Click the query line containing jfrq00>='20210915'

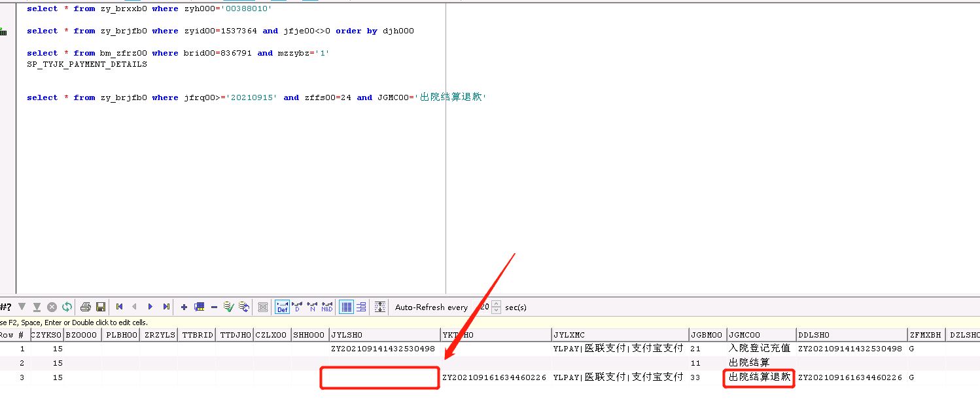coord(257,97)
